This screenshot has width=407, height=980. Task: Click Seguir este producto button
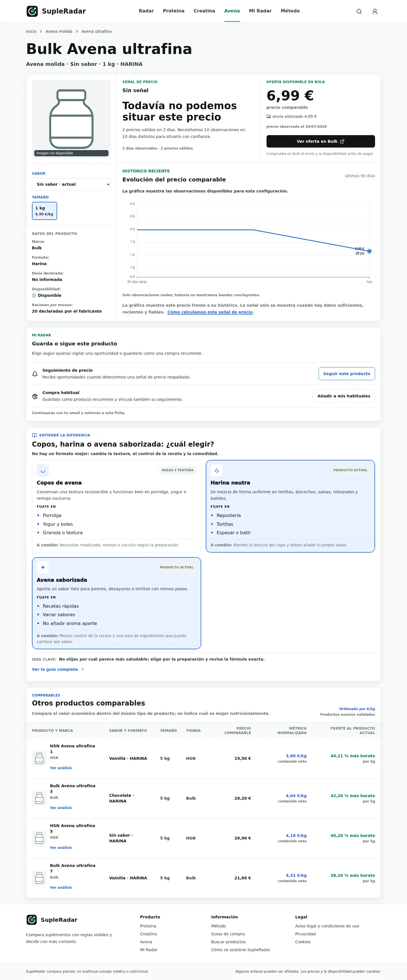tap(347, 374)
